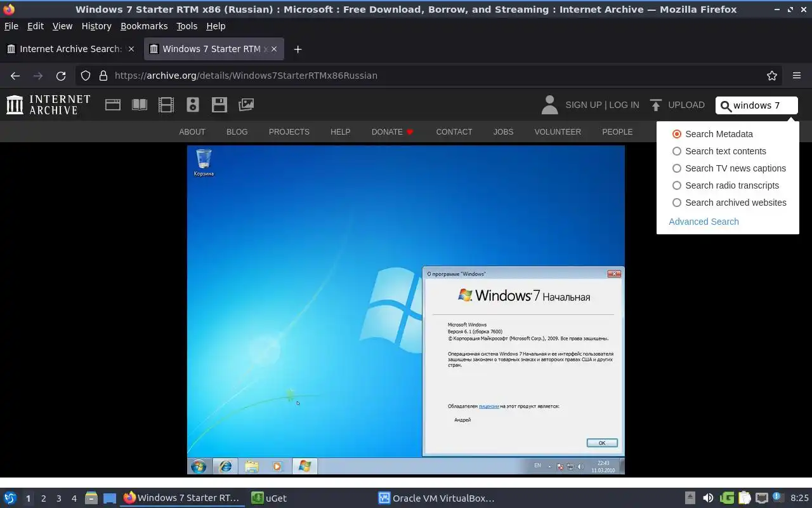Open the system start menu icon in taskbar
This screenshot has height=508, width=812.
[x=10, y=498]
